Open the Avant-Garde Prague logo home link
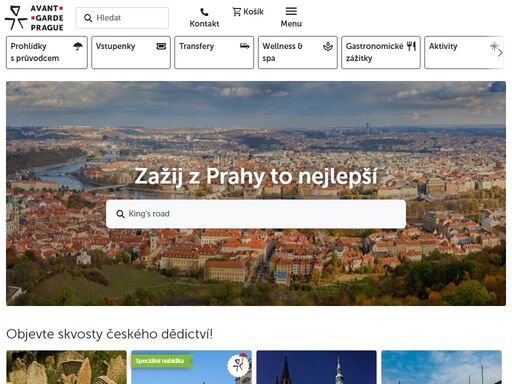 click(x=34, y=18)
